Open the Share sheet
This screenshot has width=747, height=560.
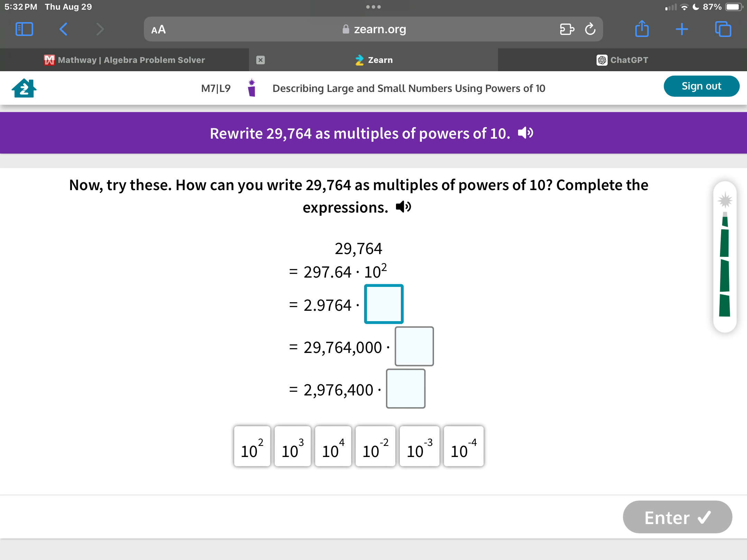[642, 28]
